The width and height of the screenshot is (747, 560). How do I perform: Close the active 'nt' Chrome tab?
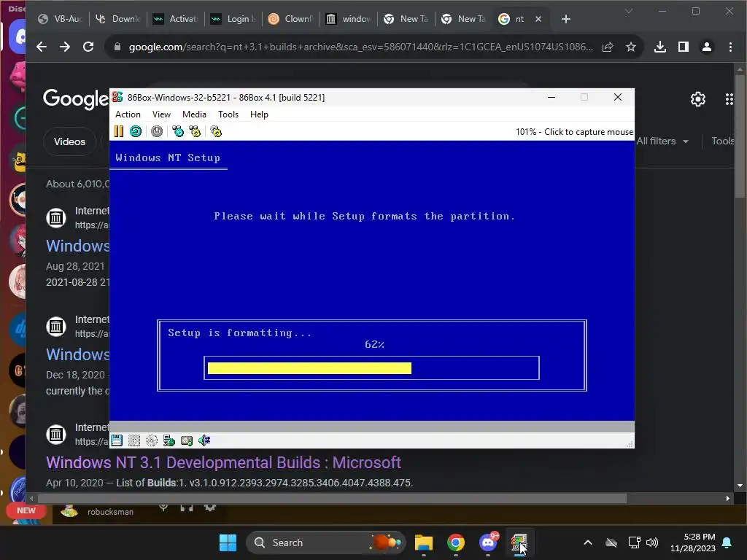coord(538,19)
